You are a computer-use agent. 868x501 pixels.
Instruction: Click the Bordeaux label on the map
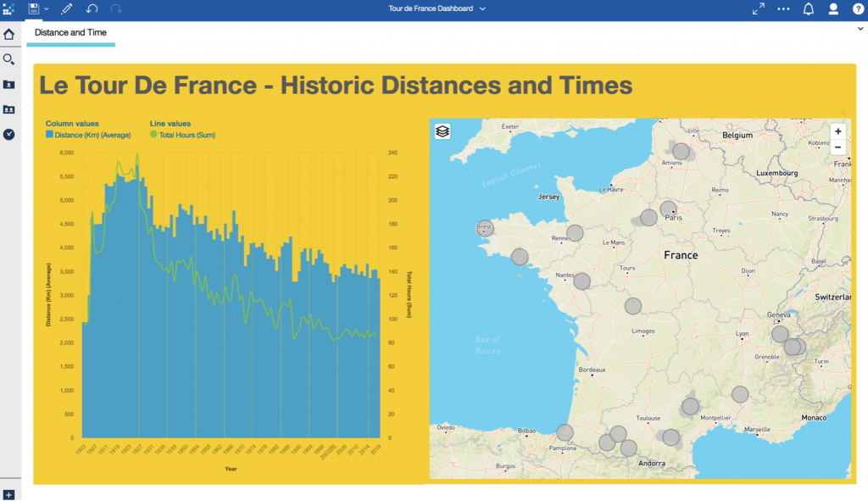point(592,370)
